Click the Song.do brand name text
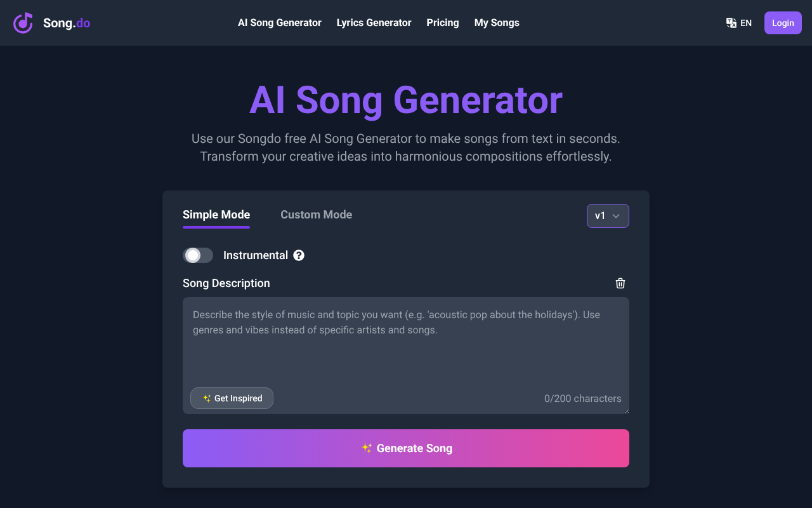Viewport: 812px width, 508px height. pyautogui.click(x=66, y=22)
